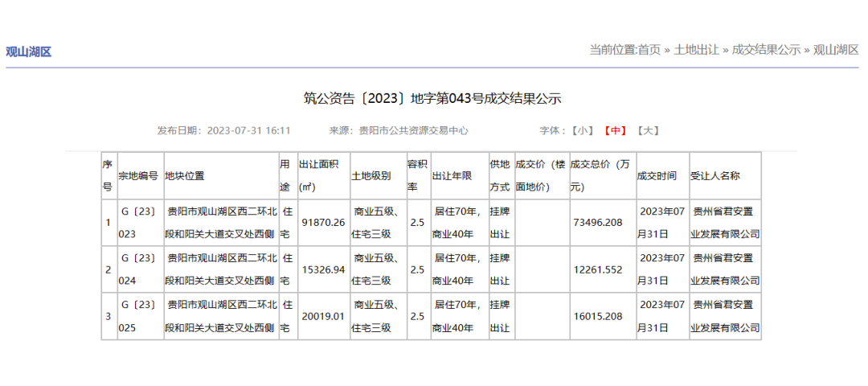Image resolution: width=868 pixels, height=386 pixels.
Task: Click the 成交总价 column header
Action: tap(603, 175)
